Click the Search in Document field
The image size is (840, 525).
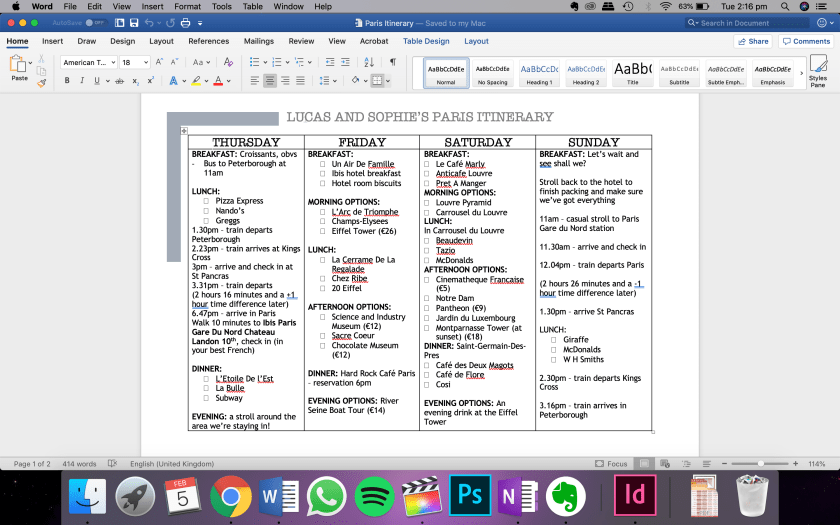pyautogui.click(x=740, y=22)
